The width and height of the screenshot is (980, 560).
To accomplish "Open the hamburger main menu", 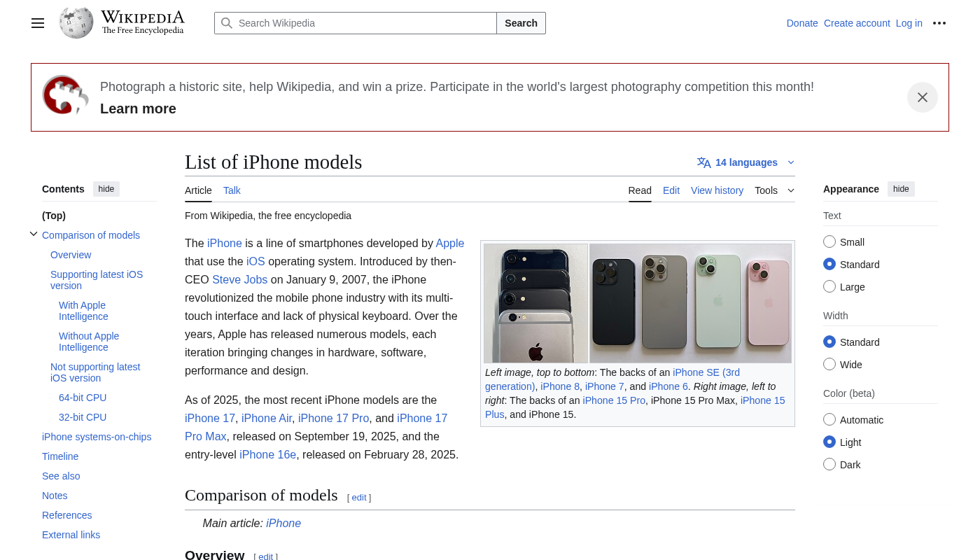I will (38, 23).
